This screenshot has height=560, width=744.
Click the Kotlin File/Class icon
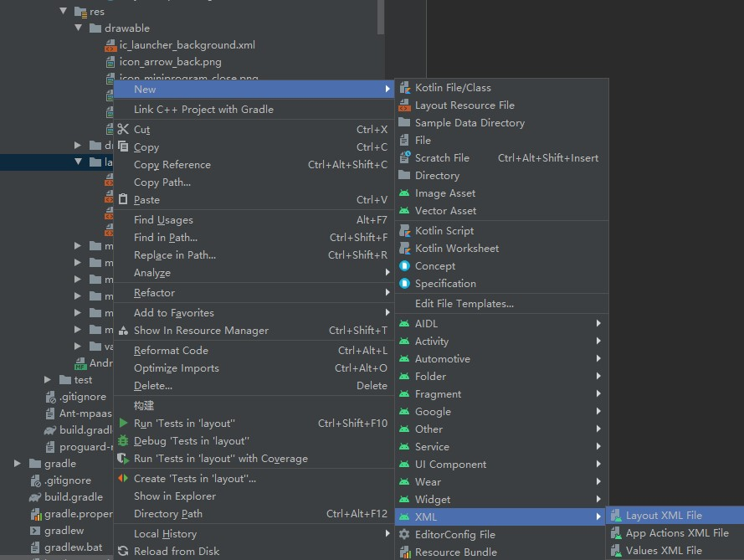405,88
